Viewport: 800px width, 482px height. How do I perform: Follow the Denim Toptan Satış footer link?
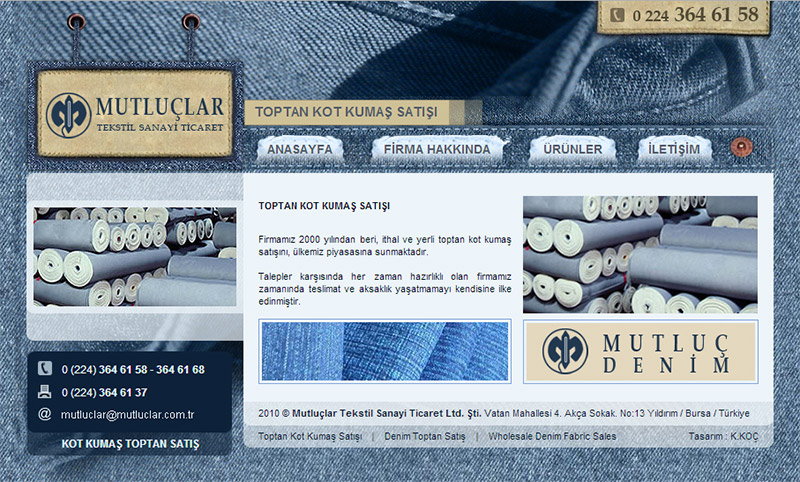coord(425,437)
